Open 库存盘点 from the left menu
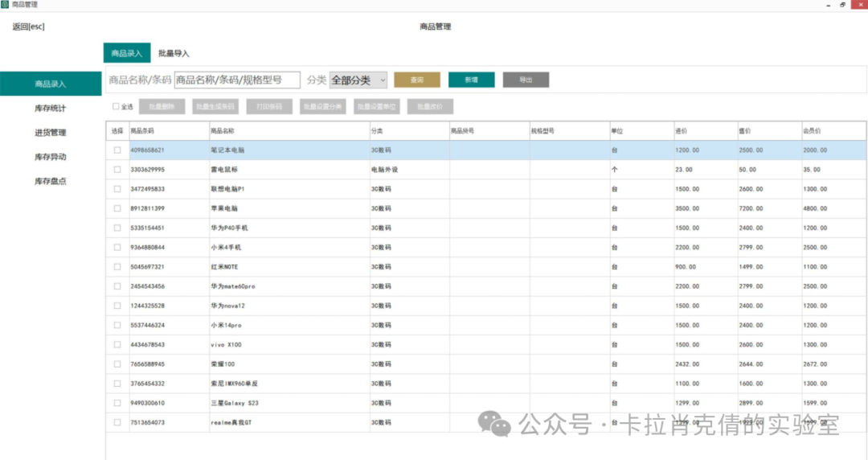Viewport: 868px width, 460px height. coord(51,181)
